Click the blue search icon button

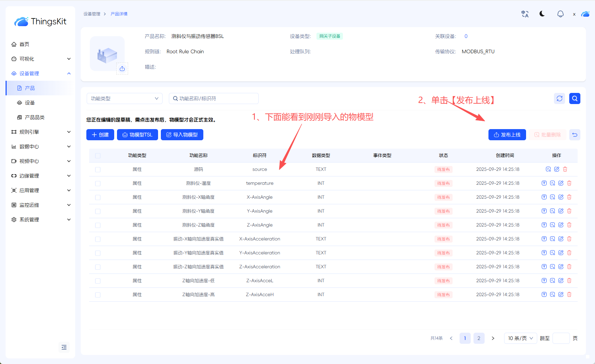click(x=574, y=98)
